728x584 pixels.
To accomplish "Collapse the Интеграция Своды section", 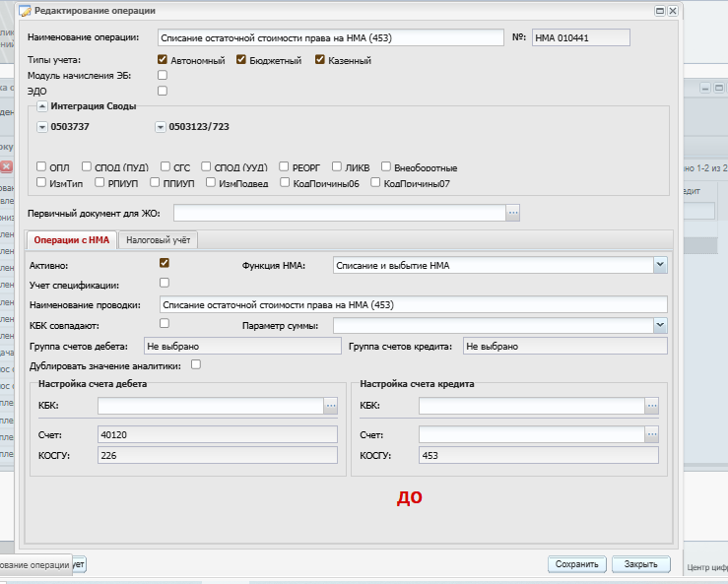I will [x=41, y=106].
